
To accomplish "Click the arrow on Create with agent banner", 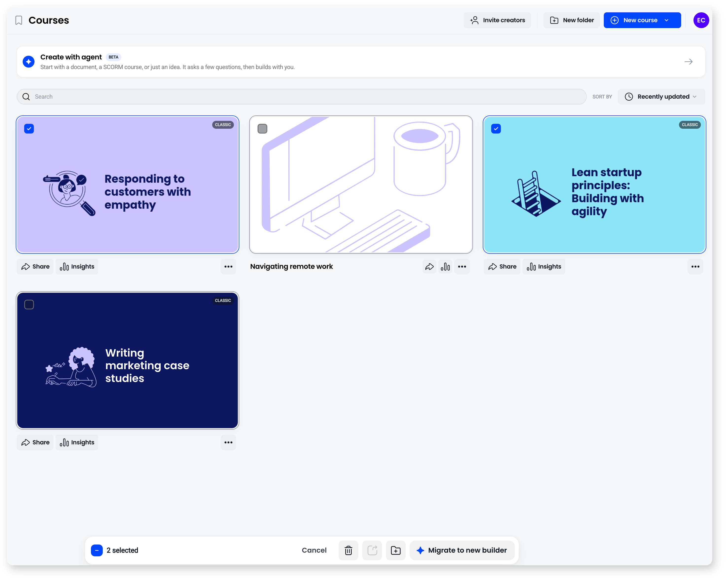I will (689, 62).
